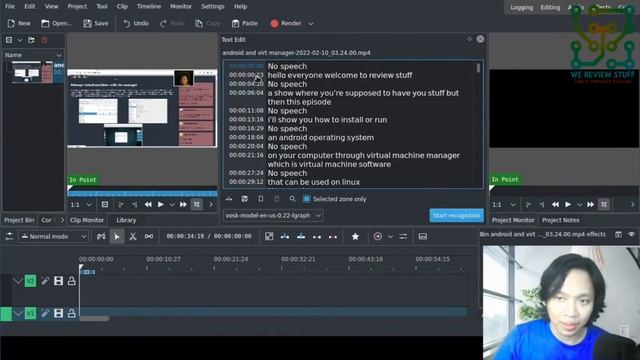Click the delete clip icon in Project Bin

click(44, 40)
